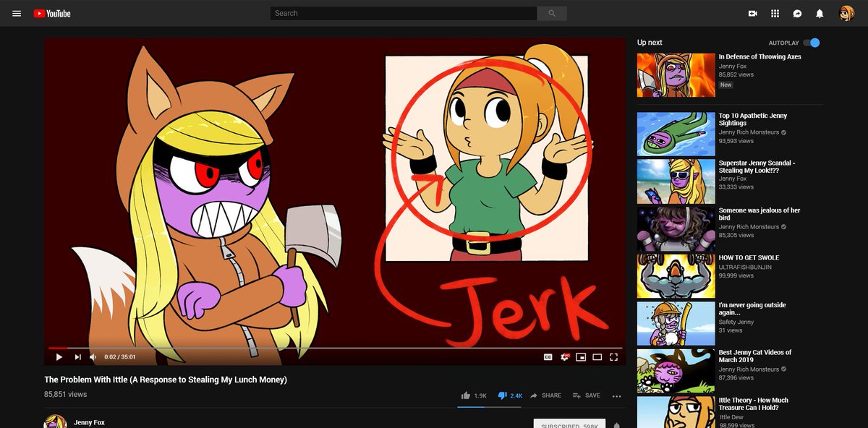The width and height of the screenshot is (868, 428).
Task: Enter full screen
Action: (614, 356)
